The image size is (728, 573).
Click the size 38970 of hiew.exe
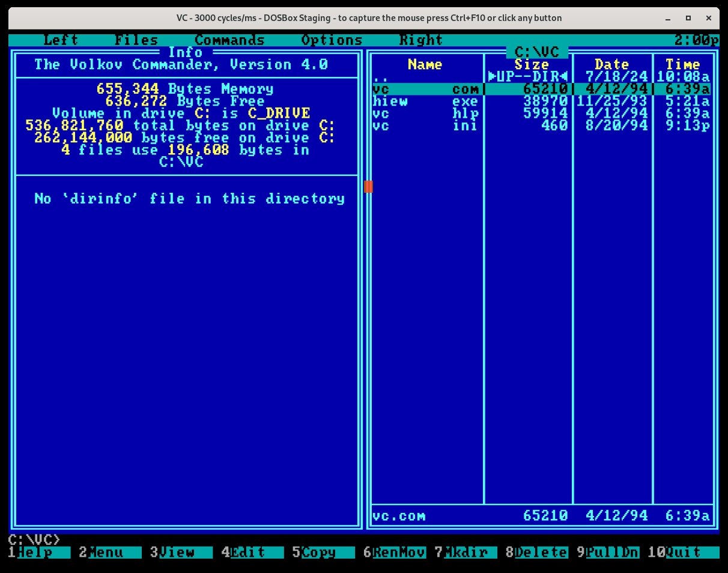point(545,101)
